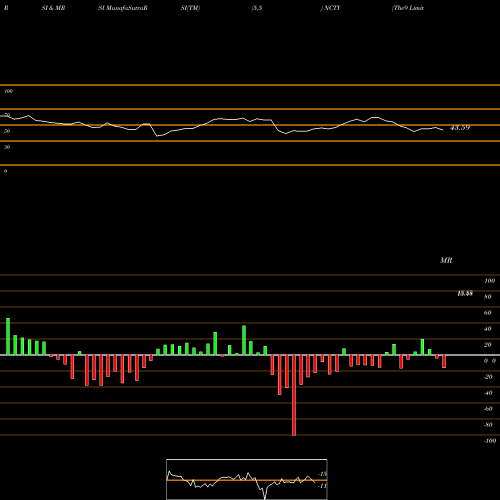Click the MR axis label -80

tap(488, 425)
